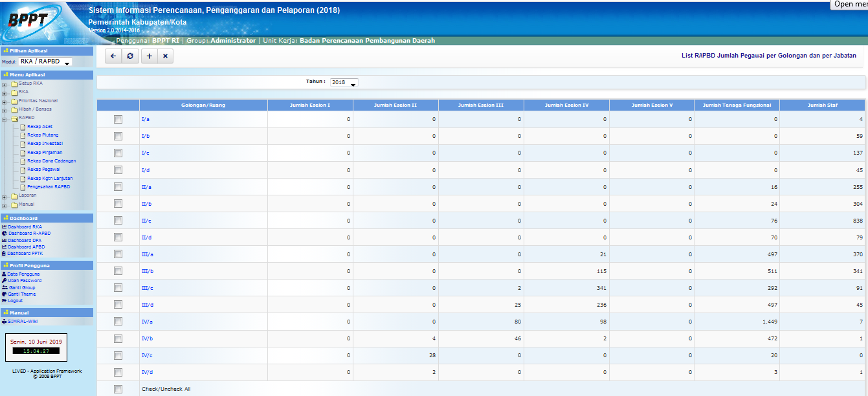Click the plus add-record icon

coord(149,56)
